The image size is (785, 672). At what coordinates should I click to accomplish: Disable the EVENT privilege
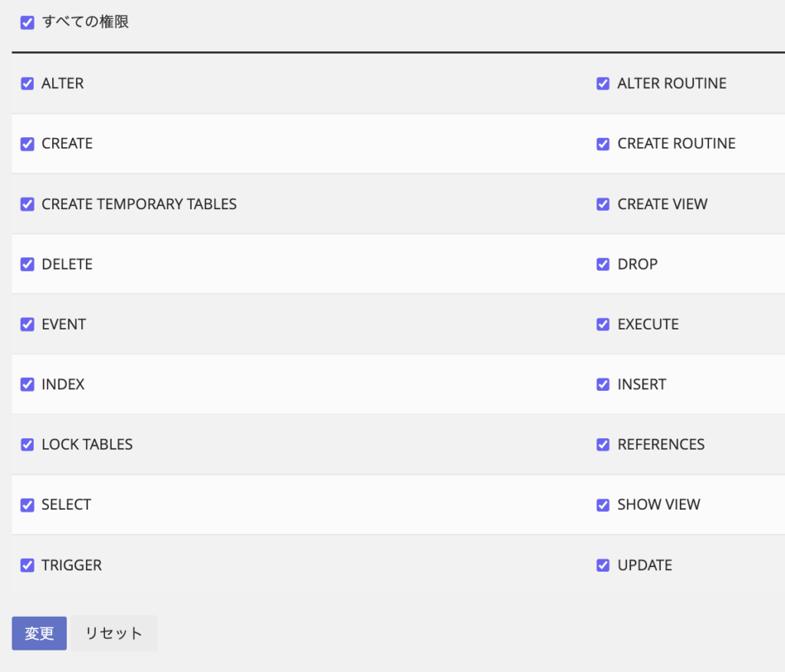[x=28, y=324]
